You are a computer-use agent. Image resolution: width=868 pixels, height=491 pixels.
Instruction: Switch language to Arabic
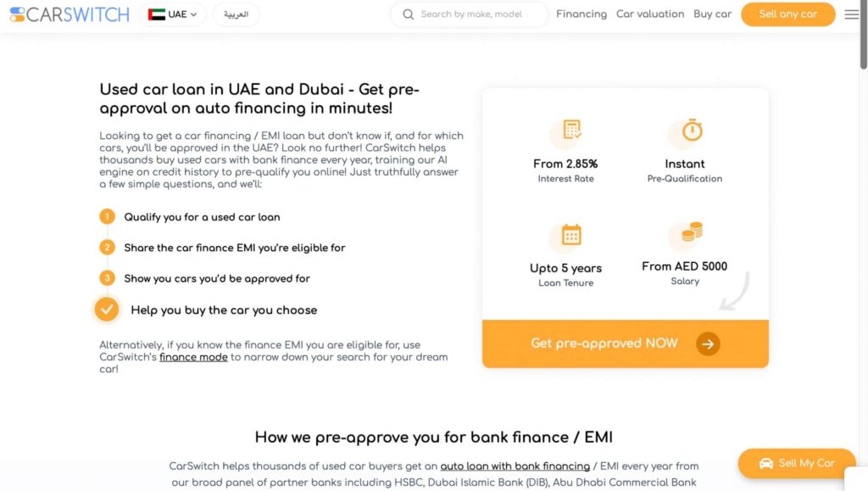(236, 14)
